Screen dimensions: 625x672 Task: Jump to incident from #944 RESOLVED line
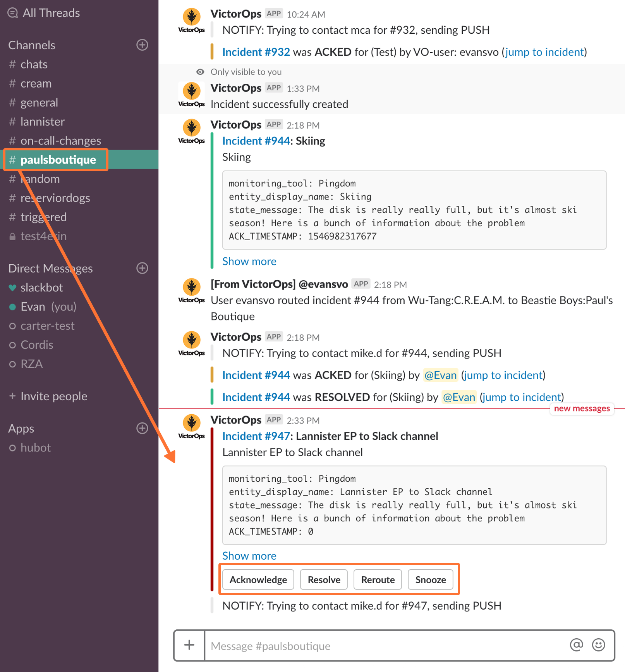(x=522, y=397)
